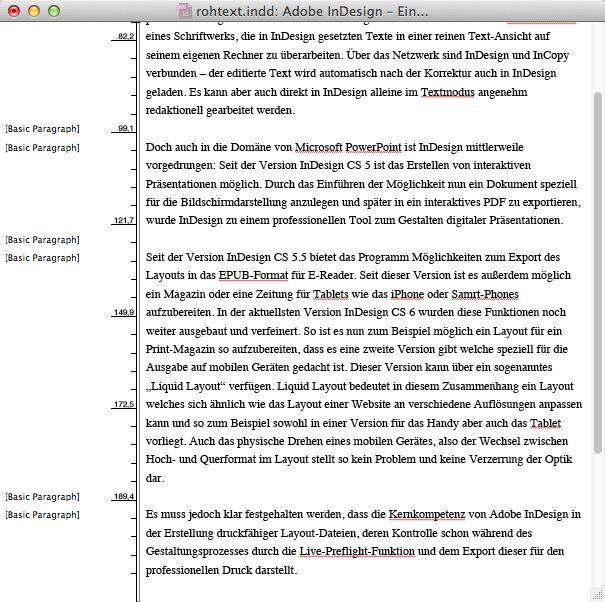Image resolution: width=605 pixels, height=602 pixels.
Task: Click the 189,4 depth ruler marker
Action: coord(125,496)
